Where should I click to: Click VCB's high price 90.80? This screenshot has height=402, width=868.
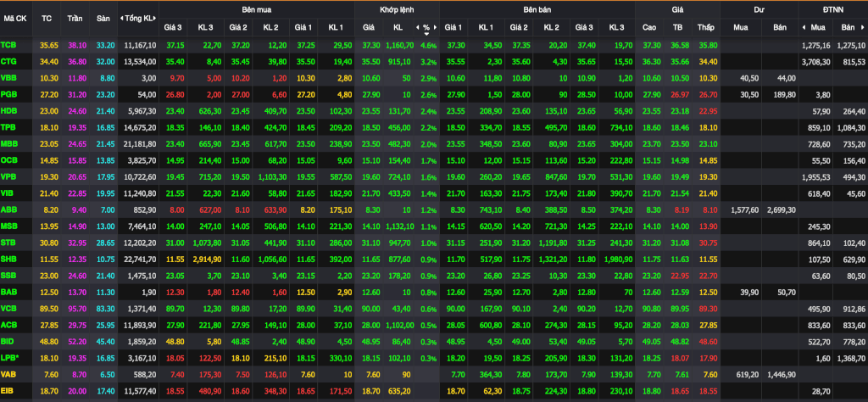652,308
